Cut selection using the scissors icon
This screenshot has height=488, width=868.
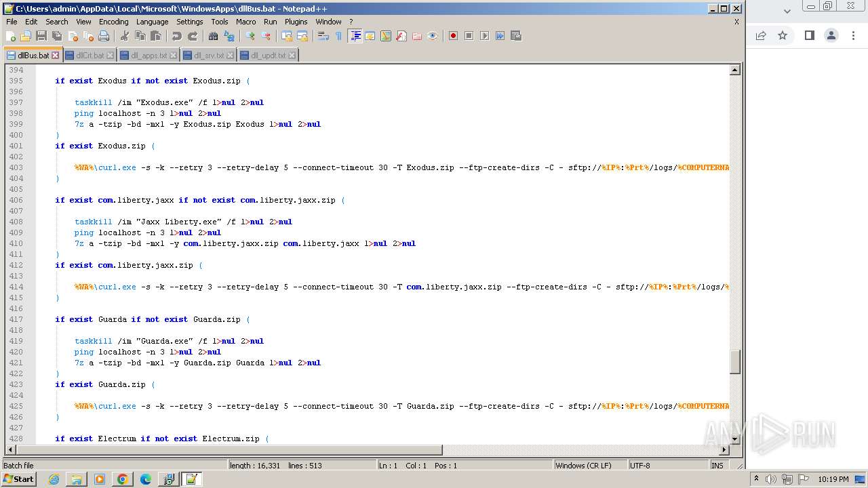(125, 36)
